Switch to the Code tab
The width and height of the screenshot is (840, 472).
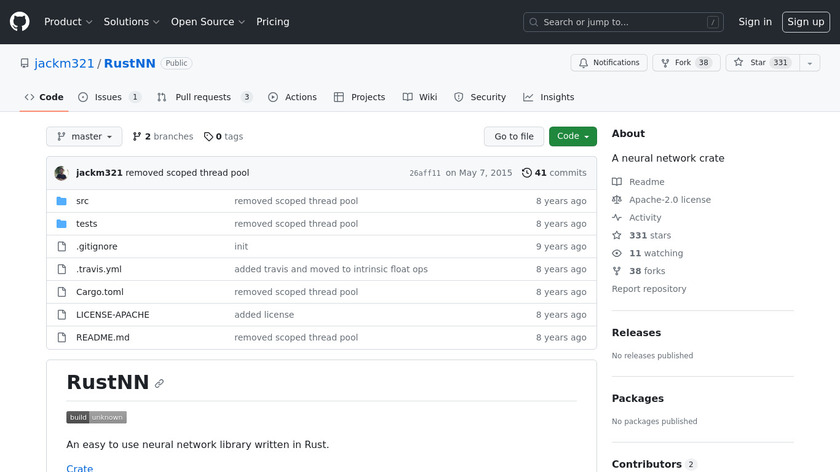(44, 97)
